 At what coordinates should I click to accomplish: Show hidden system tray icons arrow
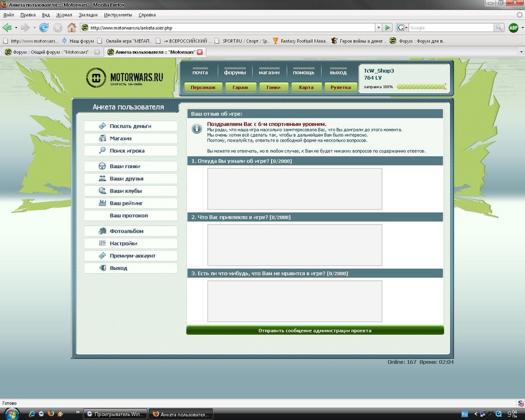point(476,414)
